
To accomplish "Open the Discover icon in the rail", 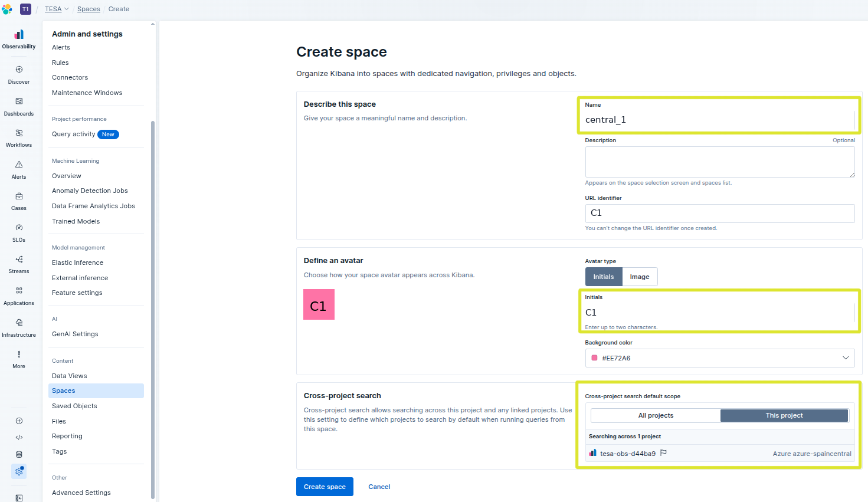I will click(x=19, y=75).
